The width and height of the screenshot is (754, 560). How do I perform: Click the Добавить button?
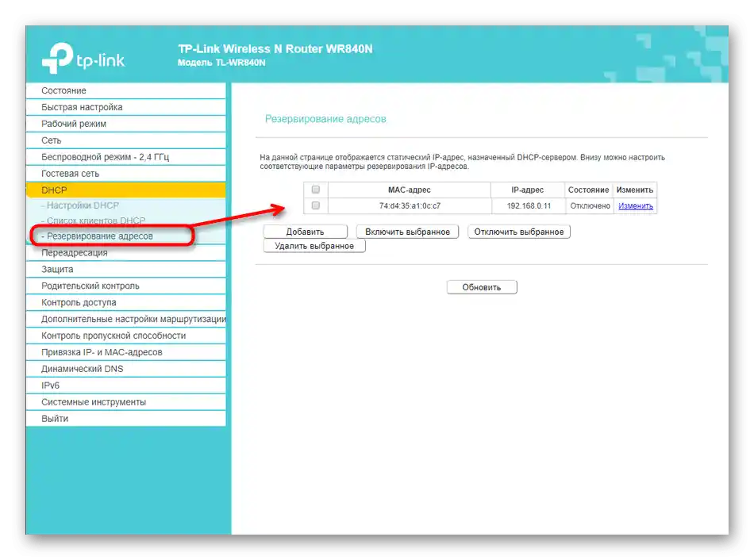point(306,232)
